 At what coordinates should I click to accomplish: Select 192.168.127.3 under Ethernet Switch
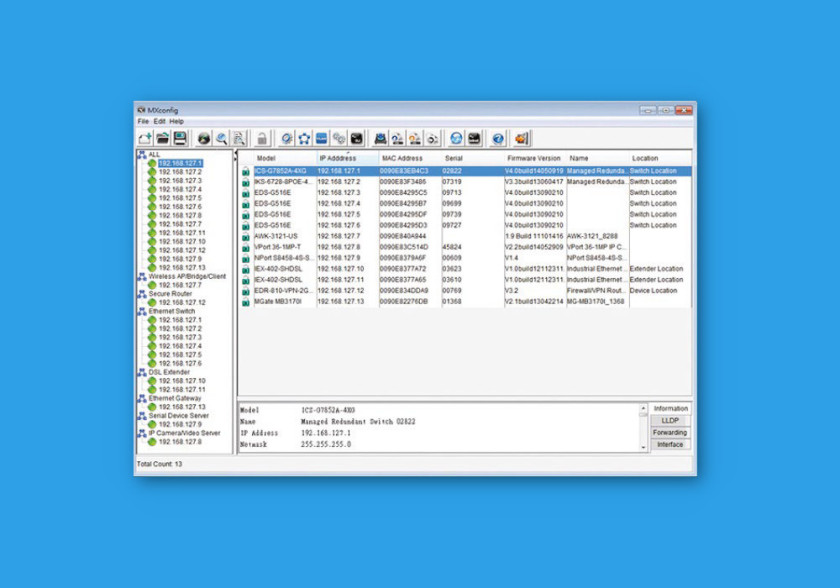tap(181, 337)
